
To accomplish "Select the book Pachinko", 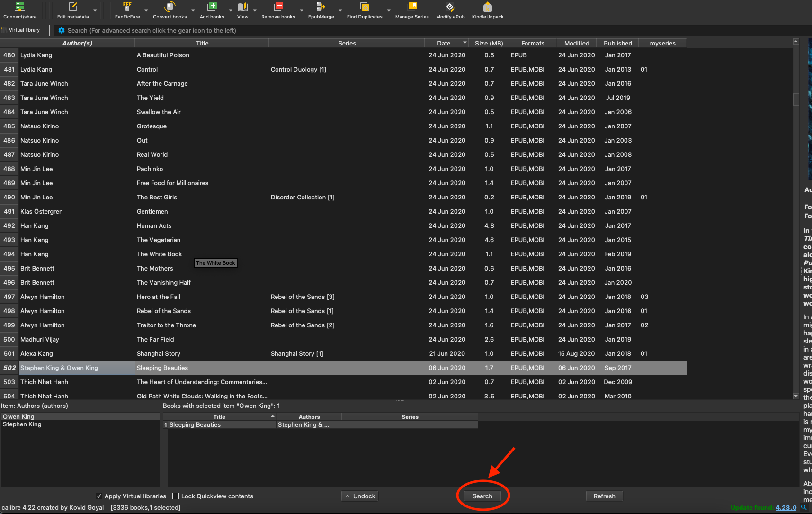I will [x=150, y=169].
